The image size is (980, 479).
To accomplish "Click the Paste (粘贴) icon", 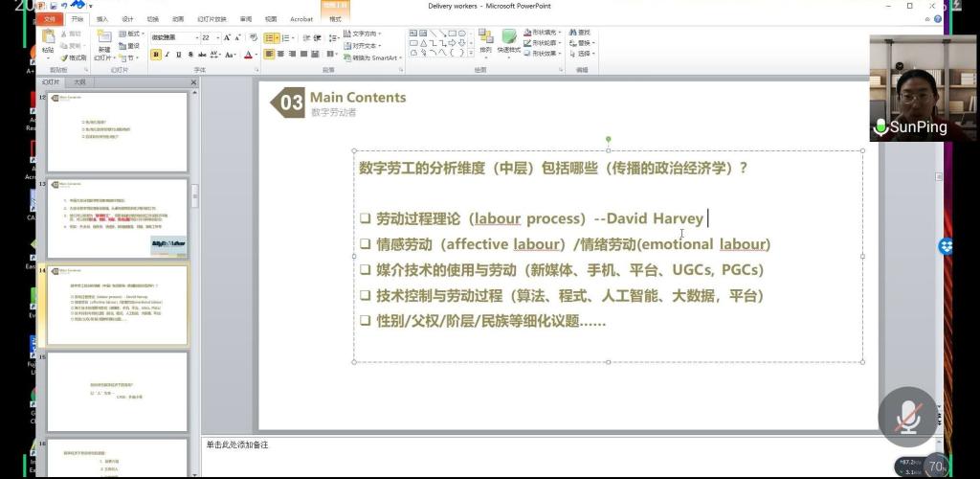I will (x=48, y=40).
